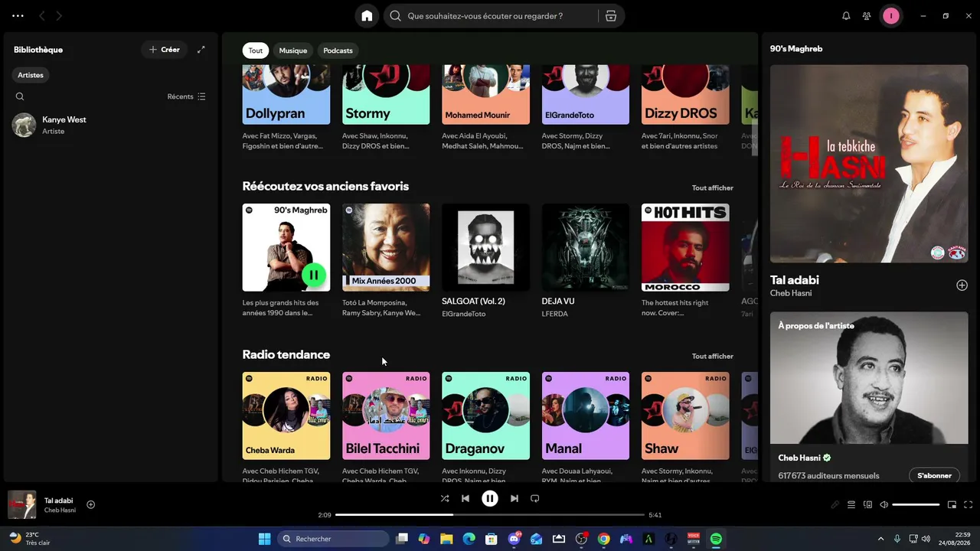Show hidden system tray icons
980x551 pixels.
tap(880, 539)
